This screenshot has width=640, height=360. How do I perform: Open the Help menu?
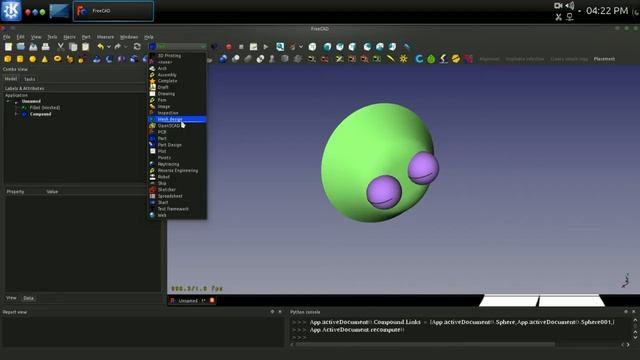[x=149, y=37]
